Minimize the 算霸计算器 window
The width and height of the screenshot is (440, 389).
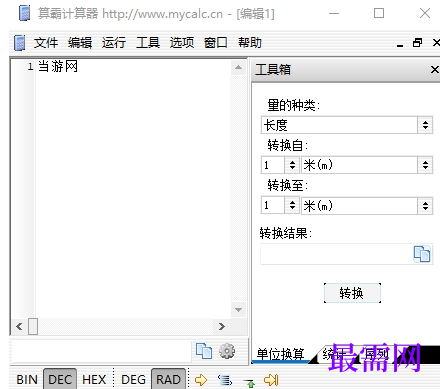[x=334, y=13]
